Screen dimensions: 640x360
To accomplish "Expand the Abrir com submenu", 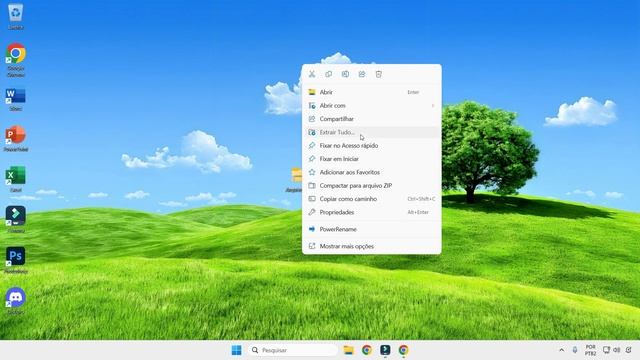I will [x=371, y=105].
